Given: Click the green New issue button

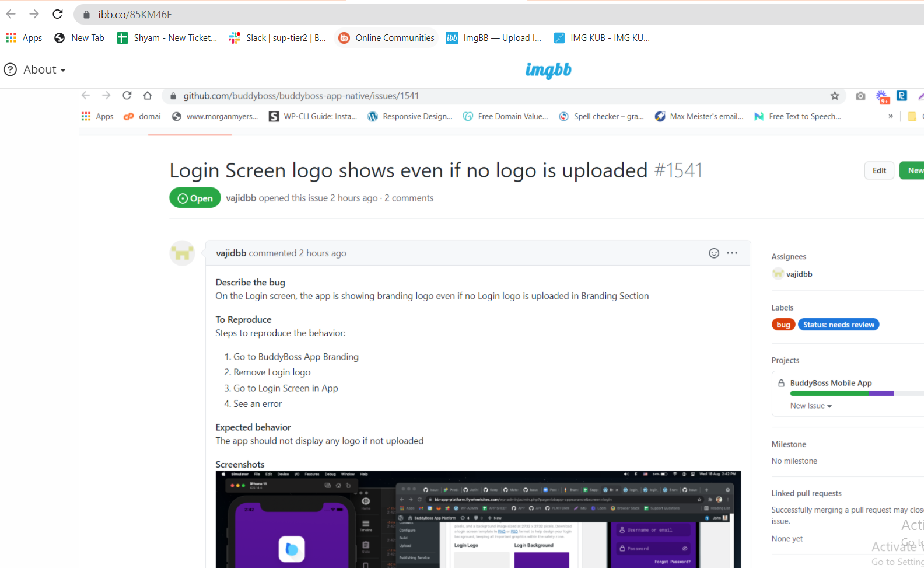Looking at the screenshot, I should (x=912, y=170).
